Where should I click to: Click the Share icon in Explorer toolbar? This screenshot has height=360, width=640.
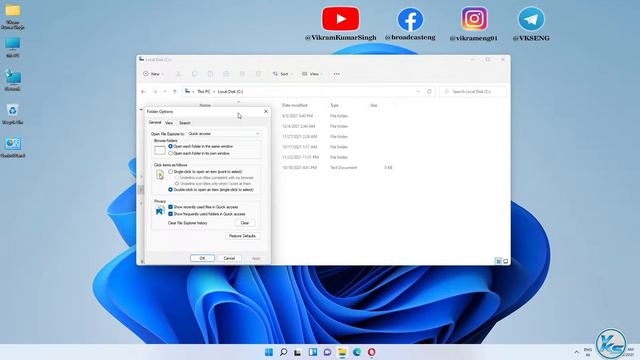(x=242, y=74)
